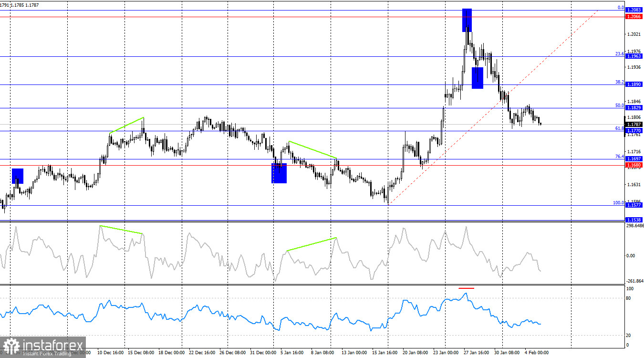
Task: Select the 4 Feb 00:00 axis label
Action: pos(536,353)
